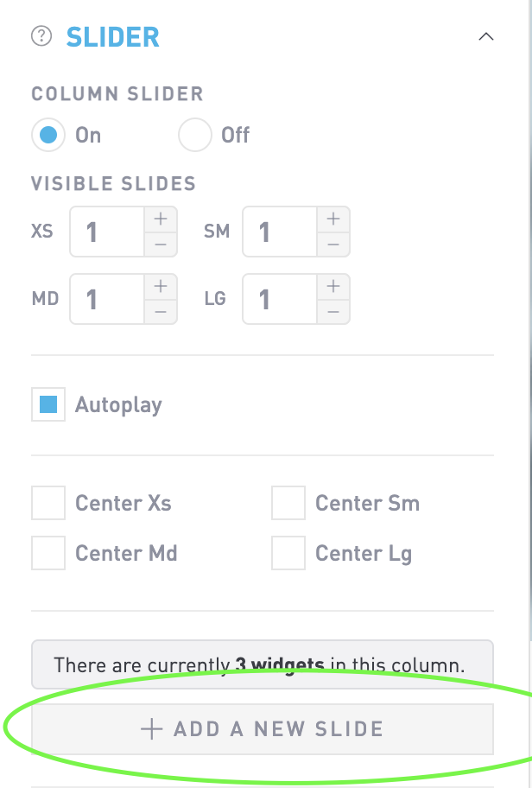Check the Center Lg option
The width and height of the screenshot is (532, 788).
click(288, 553)
